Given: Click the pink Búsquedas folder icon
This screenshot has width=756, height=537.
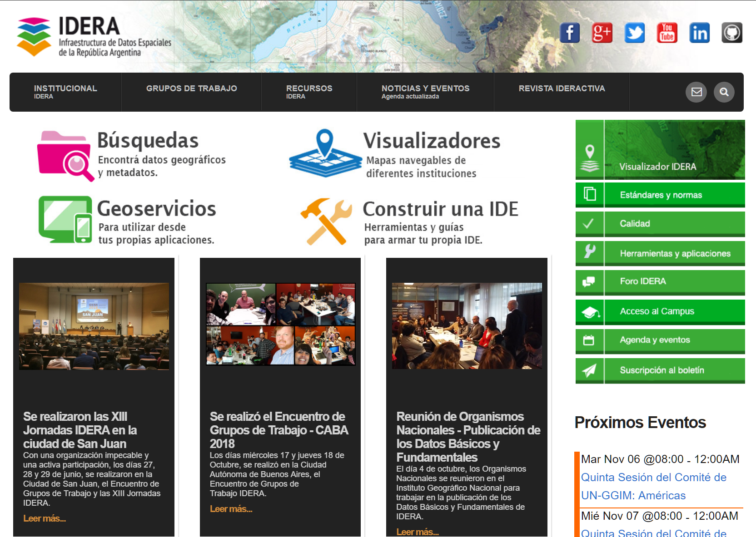Looking at the screenshot, I should (65, 156).
